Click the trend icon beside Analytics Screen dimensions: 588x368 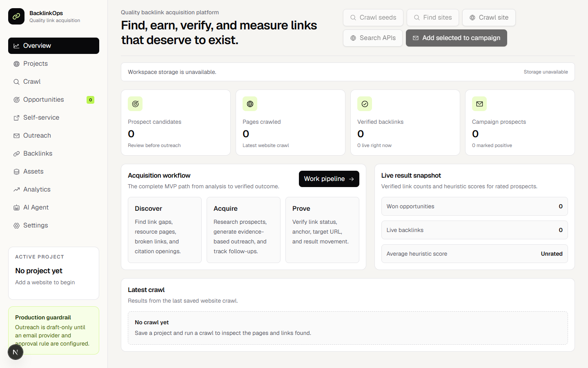click(x=16, y=190)
